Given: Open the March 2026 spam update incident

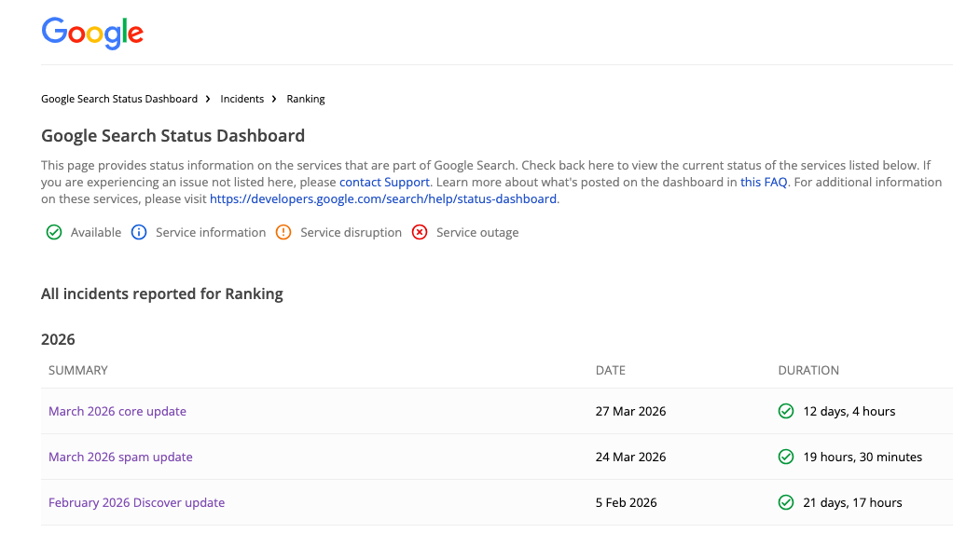Looking at the screenshot, I should tap(120, 457).
